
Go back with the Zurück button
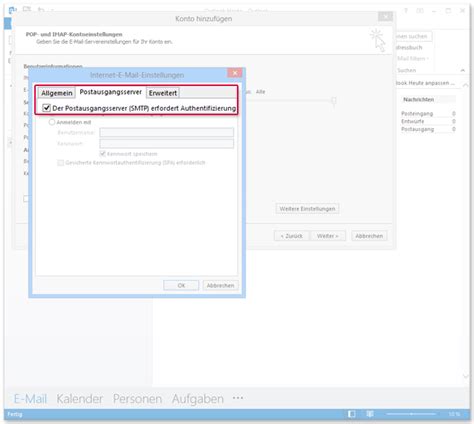[291, 236]
